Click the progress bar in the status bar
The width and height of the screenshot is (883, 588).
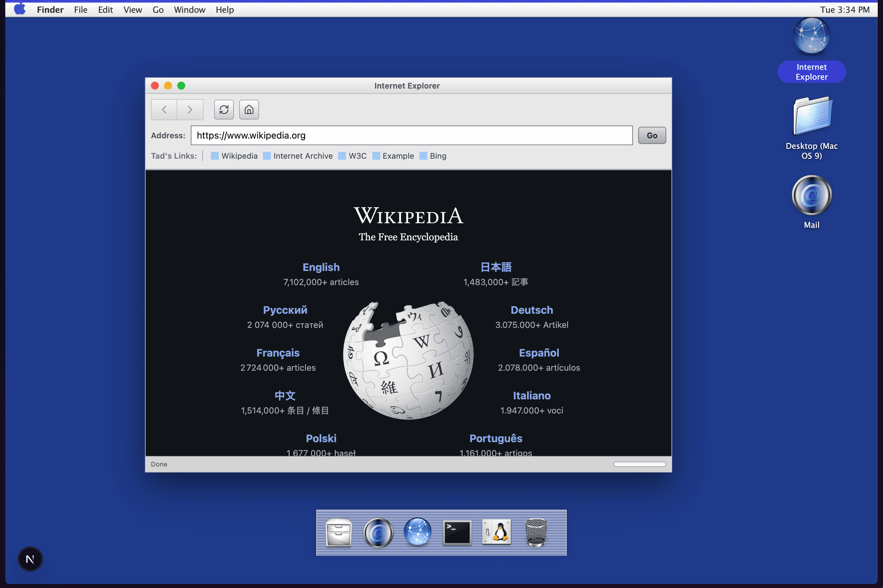point(639,464)
